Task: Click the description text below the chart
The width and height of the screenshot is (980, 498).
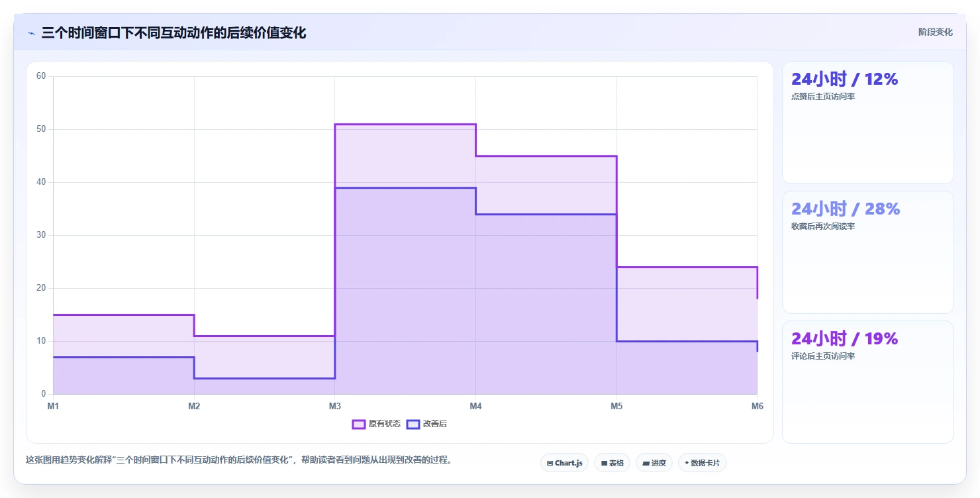Action: (x=240, y=460)
